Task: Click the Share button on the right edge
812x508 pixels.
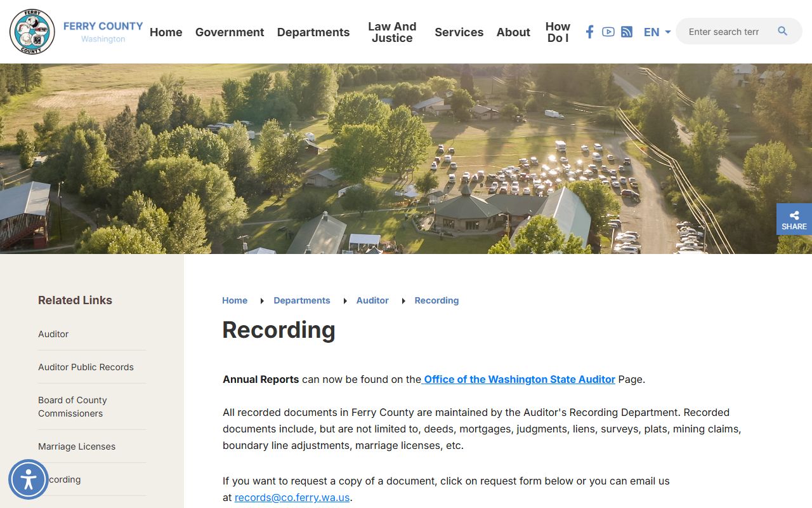Action: pyautogui.click(x=794, y=219)
